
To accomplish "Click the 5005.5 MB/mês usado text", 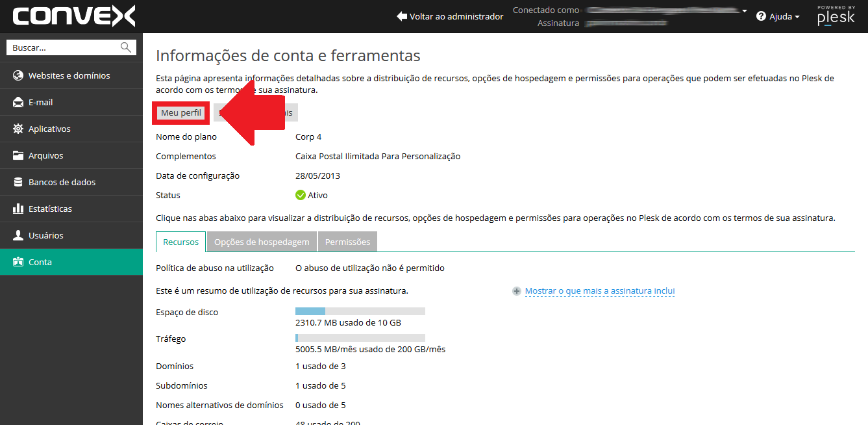I will 370,349.
